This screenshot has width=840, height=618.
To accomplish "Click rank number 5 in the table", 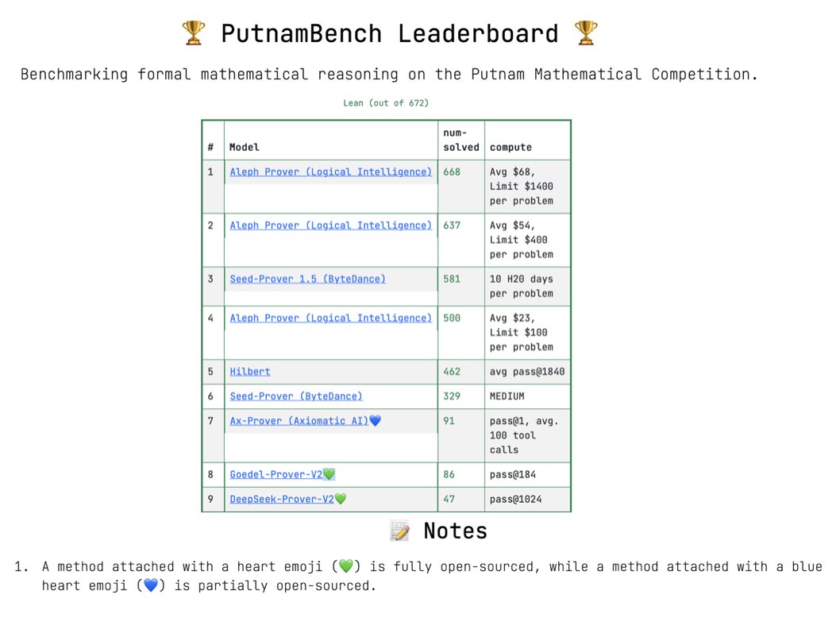I will (x=210, y=372).
